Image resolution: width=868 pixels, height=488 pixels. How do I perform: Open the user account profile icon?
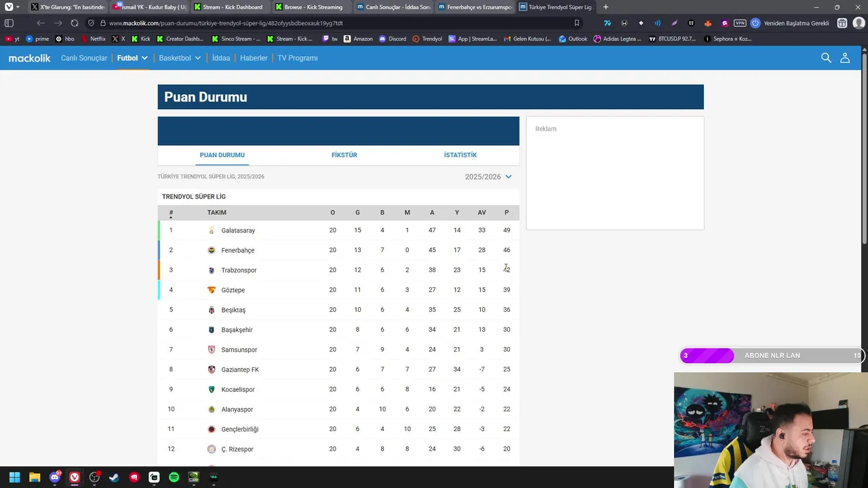tap(845, 58)
